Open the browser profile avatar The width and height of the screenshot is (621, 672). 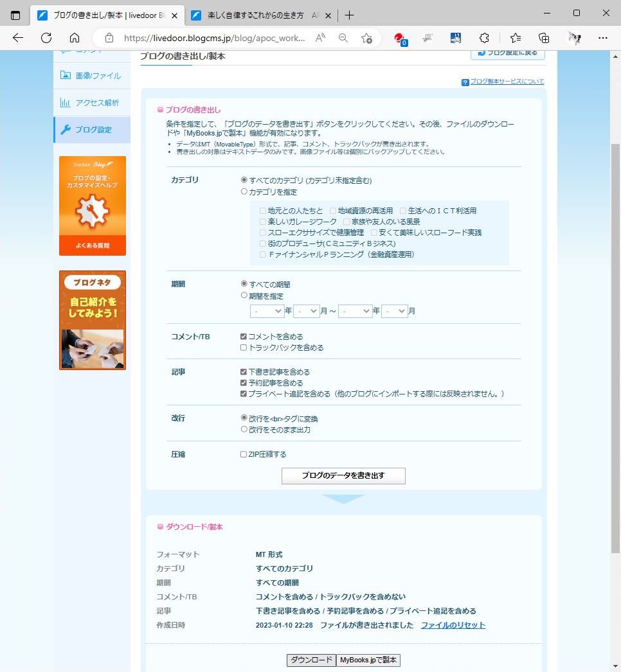pos(574,38)
